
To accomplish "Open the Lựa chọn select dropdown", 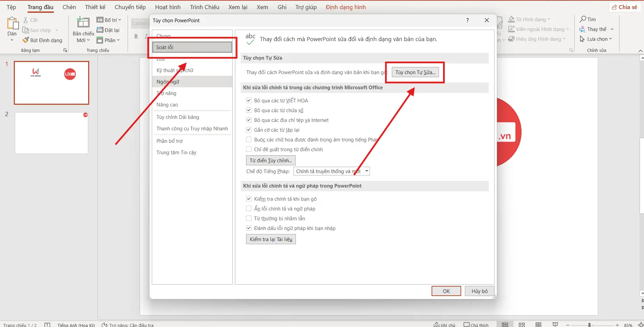I will 596,39.
